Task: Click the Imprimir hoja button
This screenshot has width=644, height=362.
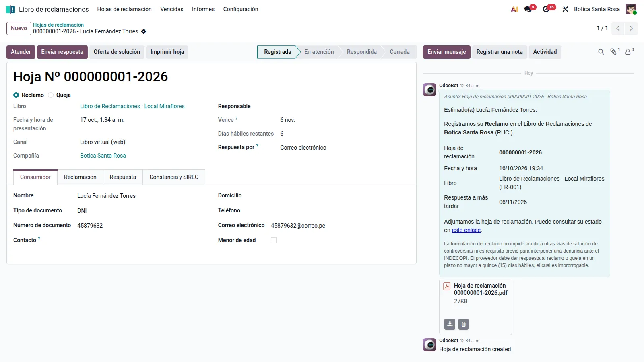Action: 167,52
